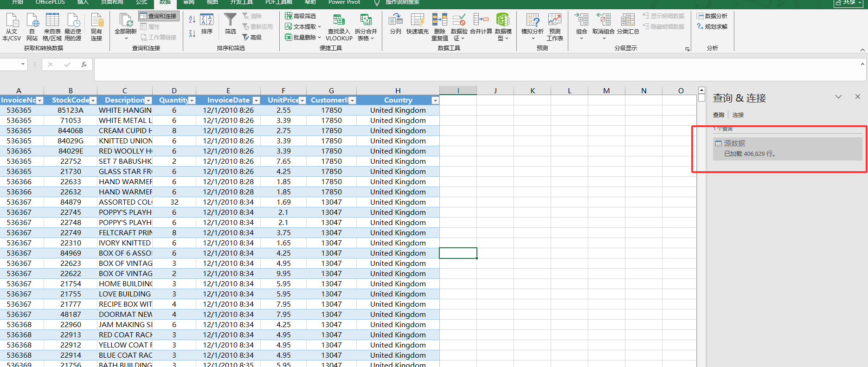The height and width of the screenshot is (367, 868).
Task: Switch to the 开发工具 developer tab
Action: [242, 2]
